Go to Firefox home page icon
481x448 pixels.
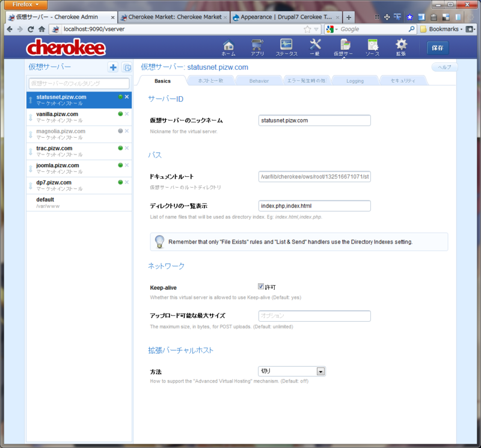(41, 29)
